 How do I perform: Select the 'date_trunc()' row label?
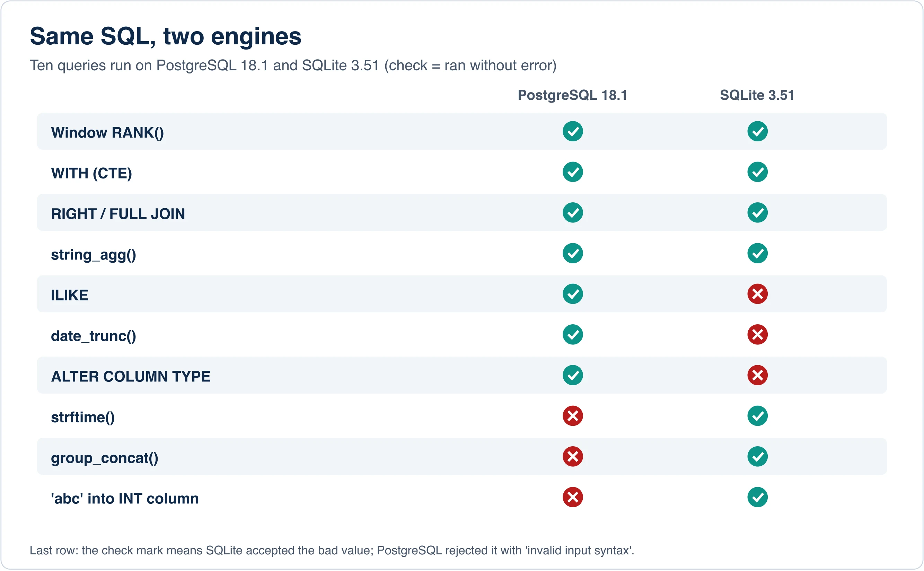tap(93, 336)
